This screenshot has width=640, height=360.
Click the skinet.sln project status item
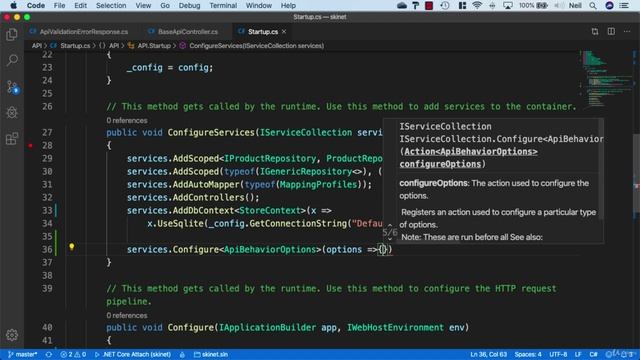[x=211, y=354]
